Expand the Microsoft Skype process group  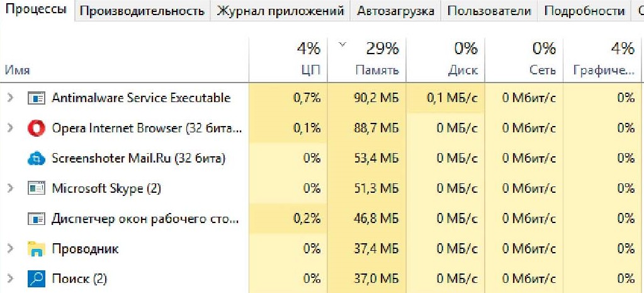pyautogui.click(x=9, y=188)
